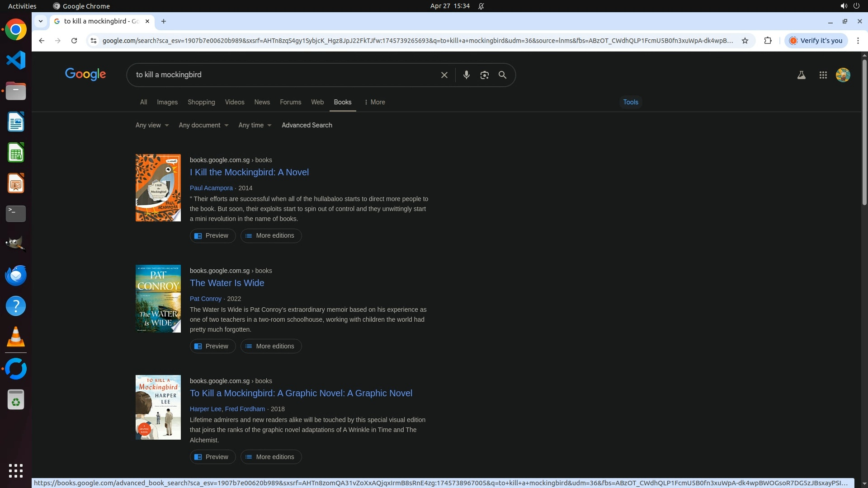Open Chrome extensions puzzle icon
868x488 pixels.
point(768,41)
